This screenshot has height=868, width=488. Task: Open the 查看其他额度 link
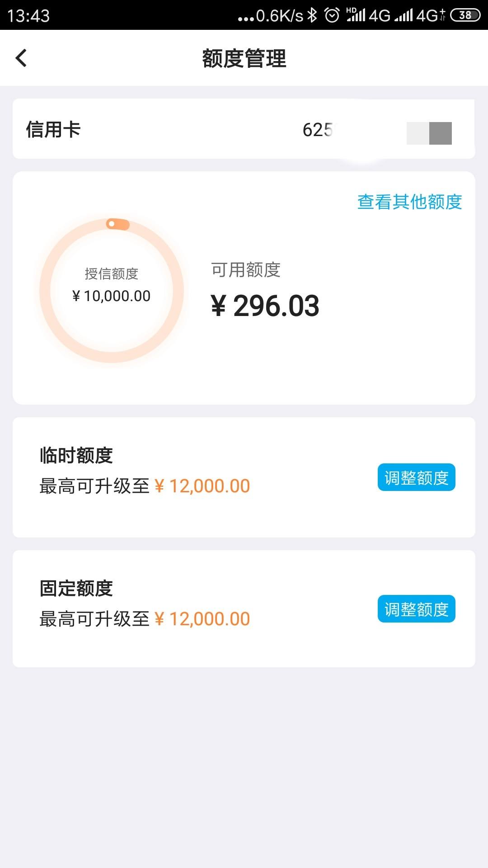[409, 202]
